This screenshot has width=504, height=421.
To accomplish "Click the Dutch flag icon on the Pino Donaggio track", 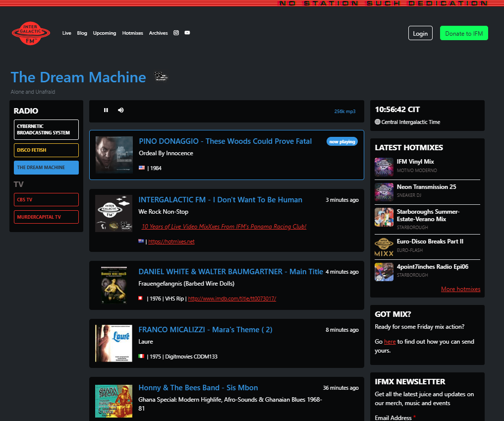I will tap(141, 168).
